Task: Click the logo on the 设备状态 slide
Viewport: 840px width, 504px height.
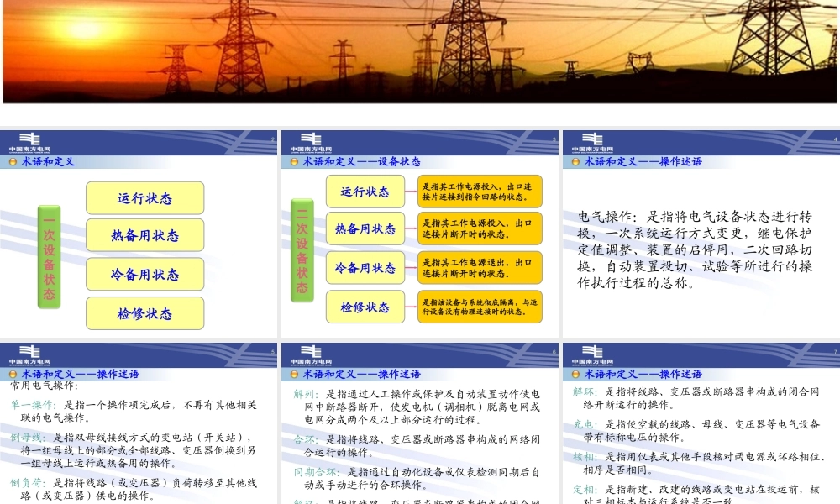Action: [311, 141]
